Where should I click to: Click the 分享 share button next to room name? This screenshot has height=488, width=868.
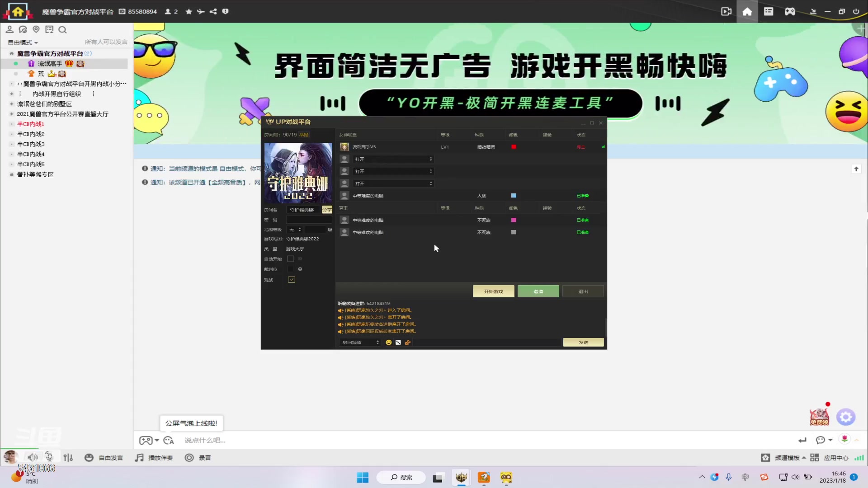[327, 210]
